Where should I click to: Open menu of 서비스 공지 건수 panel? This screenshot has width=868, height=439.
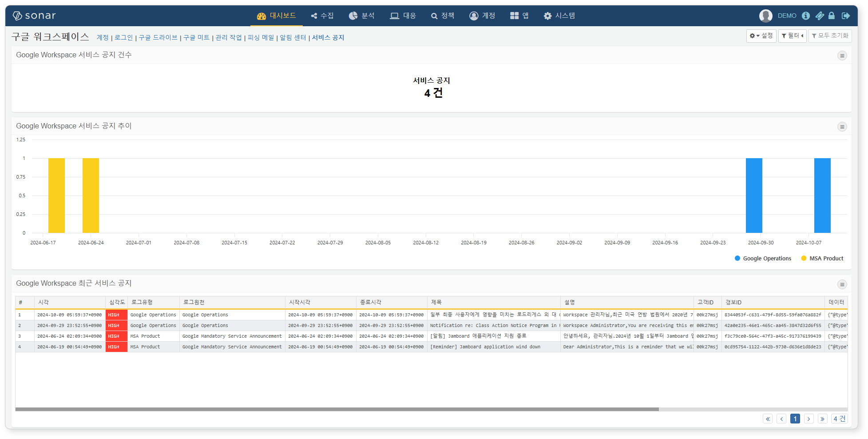pos(842,56)
